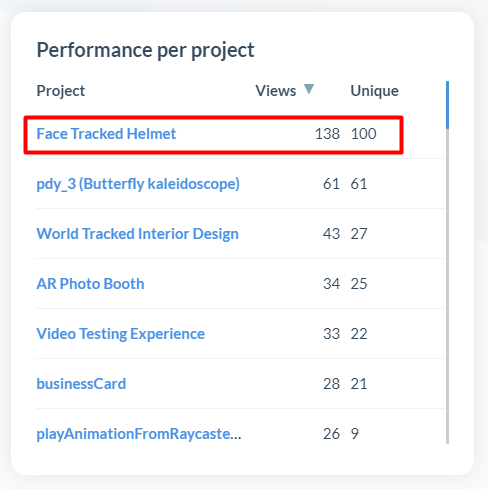Click the grey scrollbar track below thumb
This screenshot has height=489, width=488.
point(447,286)
